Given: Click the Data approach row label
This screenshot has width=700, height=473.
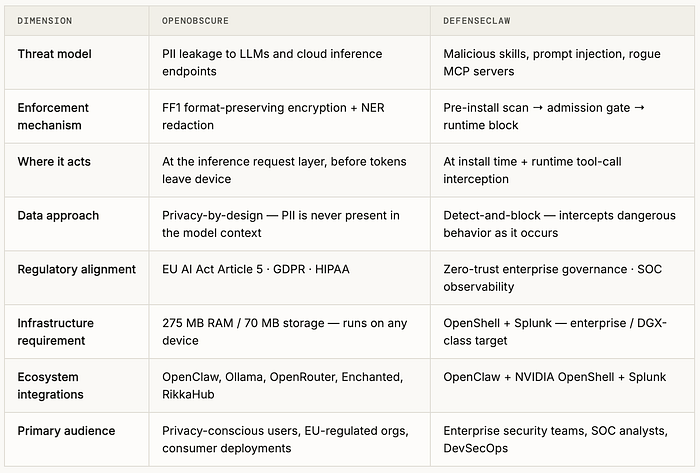Looking at the screenshot, I should 58,216.
